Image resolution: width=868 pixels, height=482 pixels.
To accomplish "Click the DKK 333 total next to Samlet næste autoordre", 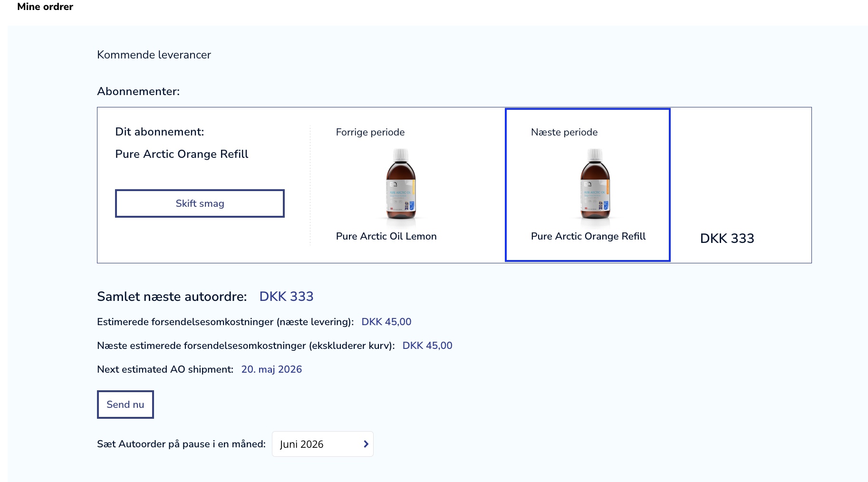I will pos(286,296).
